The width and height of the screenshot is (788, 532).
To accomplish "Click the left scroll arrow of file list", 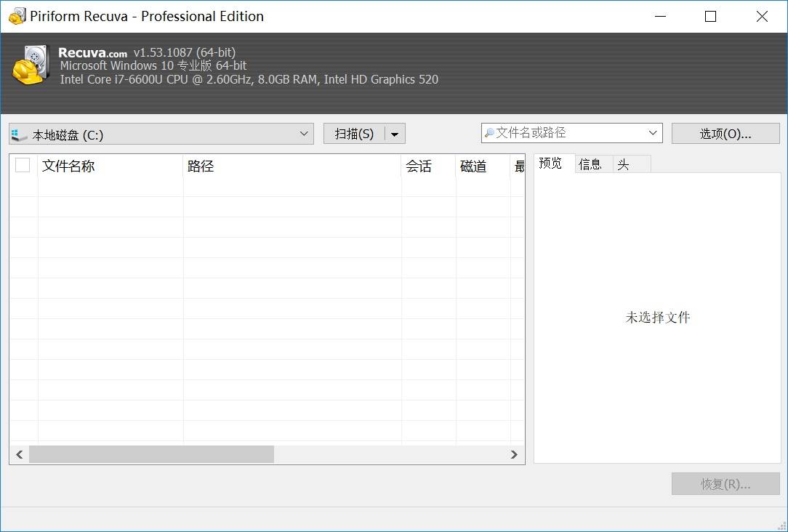I will pyautogui.click(x=19, y=454).
